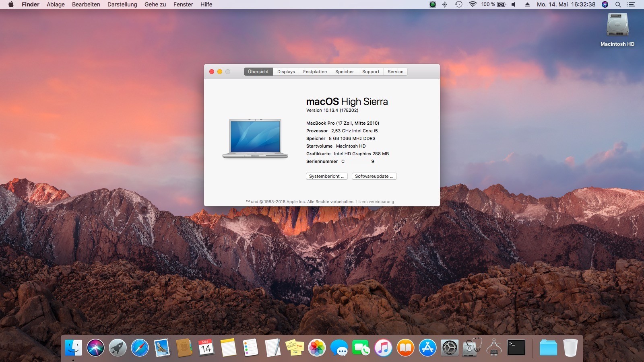
Task: Open iTunes from the Dock
Action: point(383,348)
